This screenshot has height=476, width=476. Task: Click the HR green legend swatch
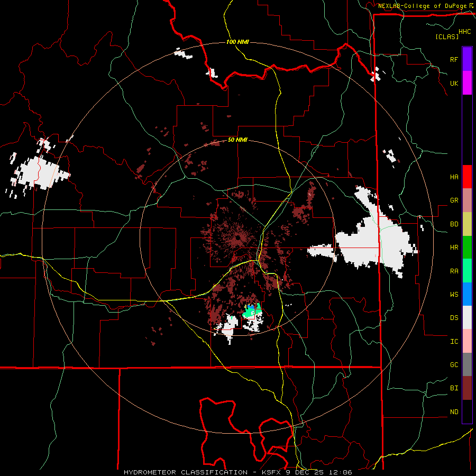tap(467, 248)
